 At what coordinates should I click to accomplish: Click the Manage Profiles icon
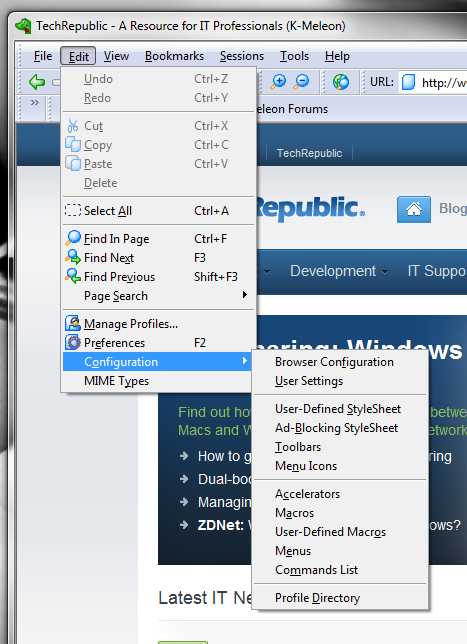coord(73,324)
